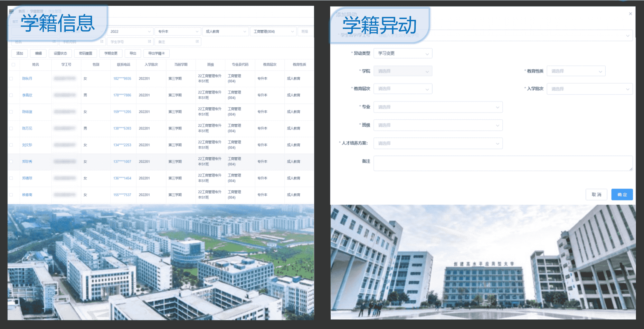Open the 教育性质 dropdown in dialog

tap(576, 71)
